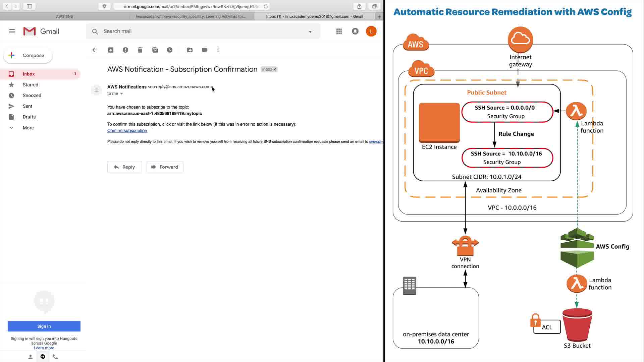This screenshot has width=644, height=362.
Task: Click the Confirm subscription link
Action: (127, 131)
